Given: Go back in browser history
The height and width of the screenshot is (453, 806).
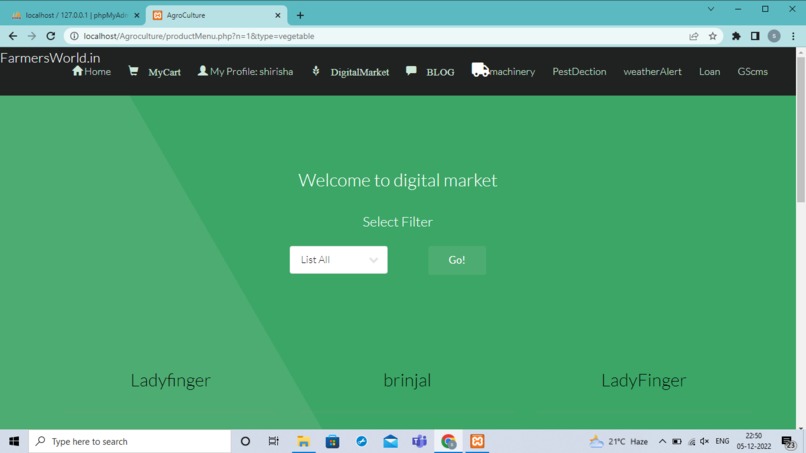Looking at the screenshot, I should (x=13, y=36).
